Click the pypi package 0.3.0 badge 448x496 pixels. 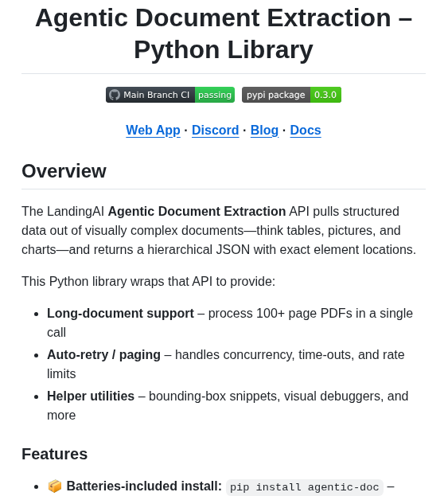pos(291,95)
